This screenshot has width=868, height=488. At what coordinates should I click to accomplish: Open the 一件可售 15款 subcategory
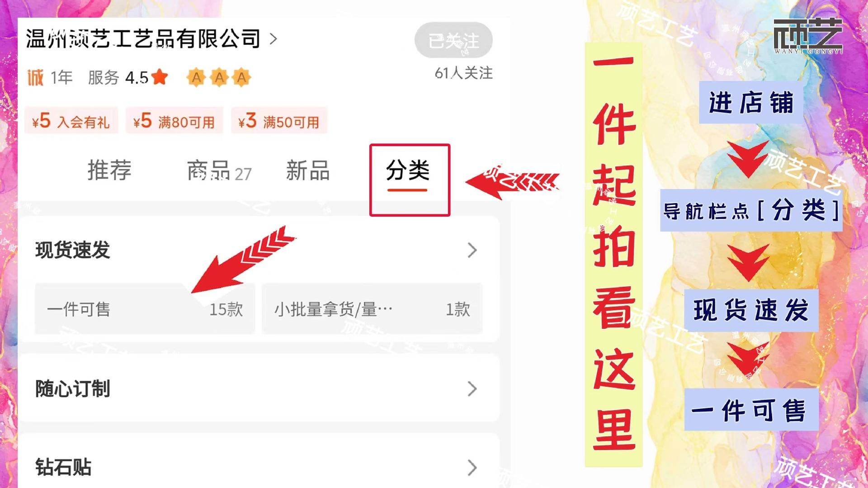145,309
